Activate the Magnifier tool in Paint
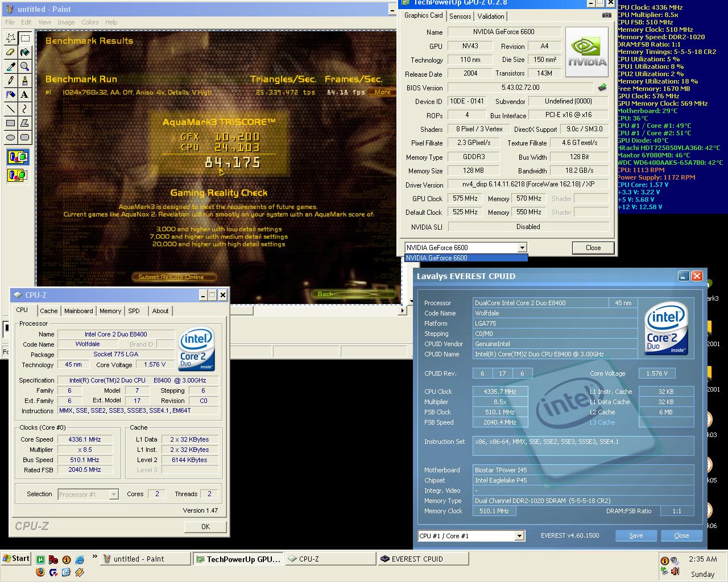This screenshot has height=582, width=728. tap(25, 66)
